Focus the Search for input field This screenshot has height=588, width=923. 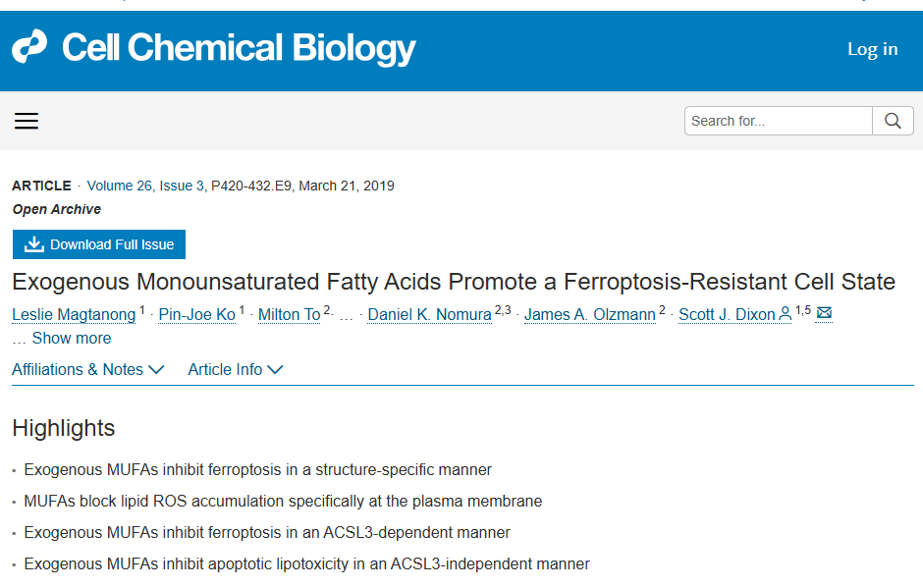click(778, 121)
